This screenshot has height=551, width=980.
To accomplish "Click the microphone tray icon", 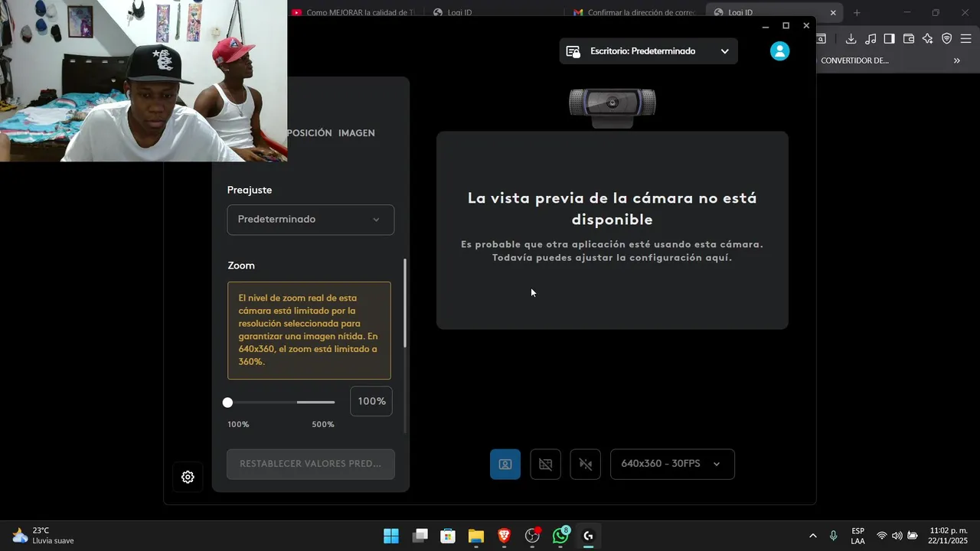I will pos(833,536).
